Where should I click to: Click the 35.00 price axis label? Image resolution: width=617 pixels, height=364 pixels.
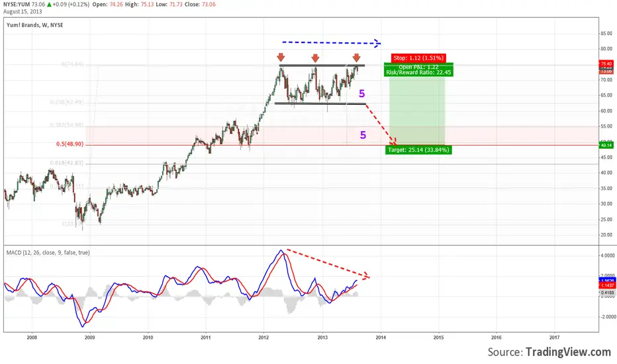pyautogui.click(x=606, y=189)
